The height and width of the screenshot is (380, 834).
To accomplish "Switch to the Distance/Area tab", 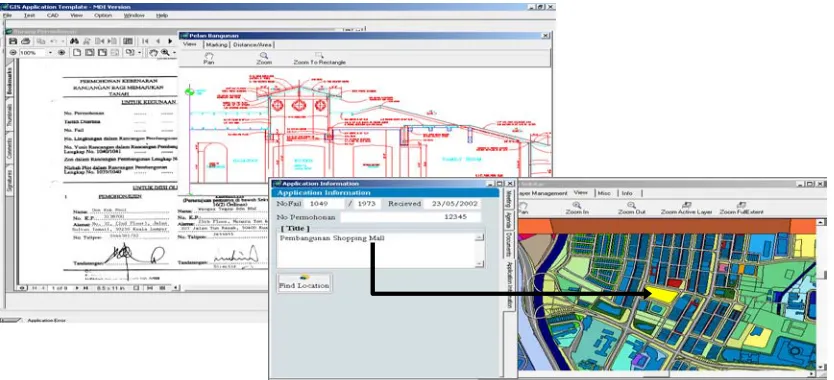I will pos(252,45).
